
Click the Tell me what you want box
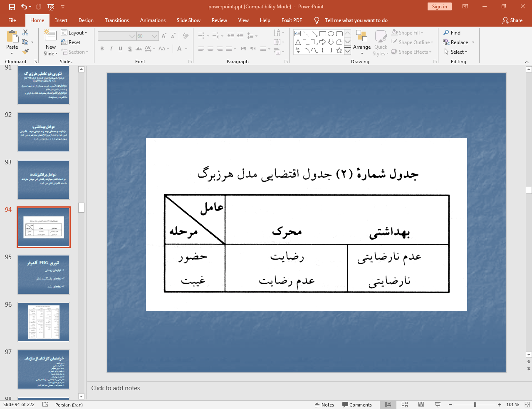(x=356, y=20)
